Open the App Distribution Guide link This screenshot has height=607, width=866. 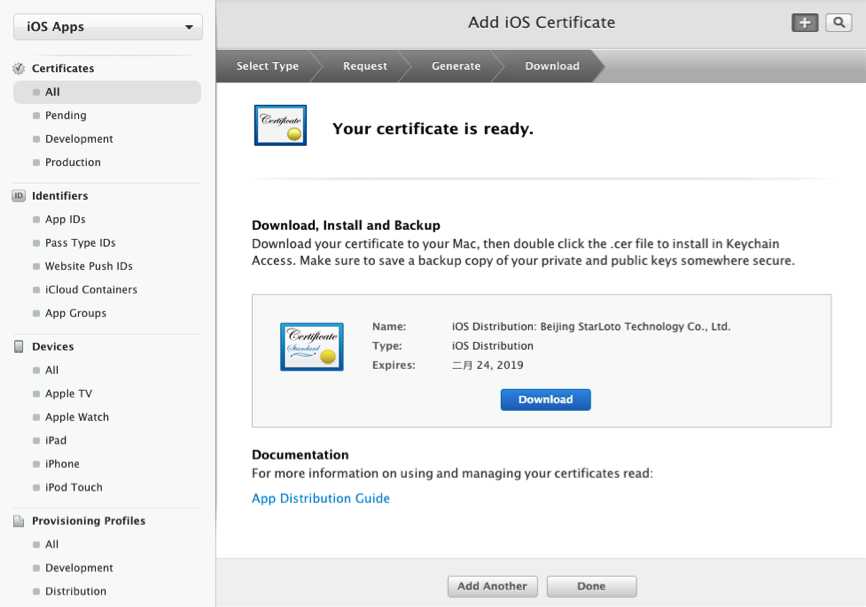pos(321,499)
